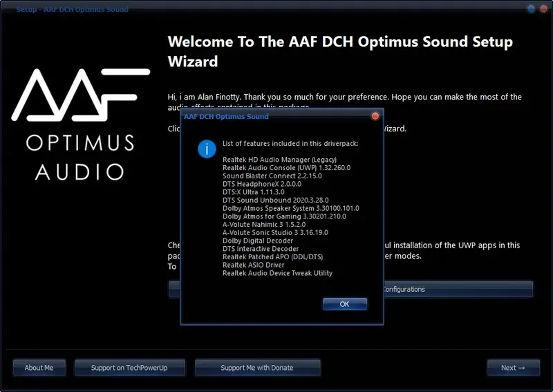Click the blue minimize button of Setup window
553x392 pixels.
[x=531, y=9]
